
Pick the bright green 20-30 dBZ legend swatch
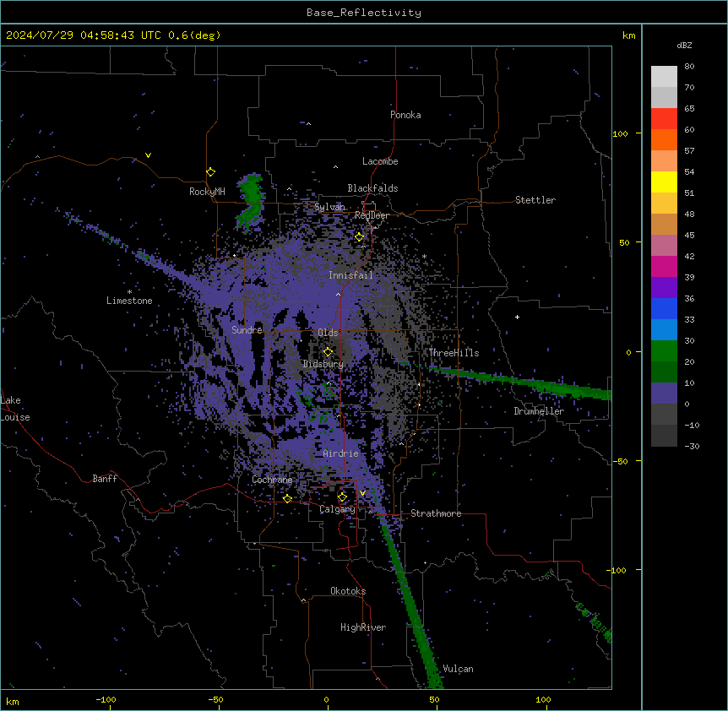point(664,351)
